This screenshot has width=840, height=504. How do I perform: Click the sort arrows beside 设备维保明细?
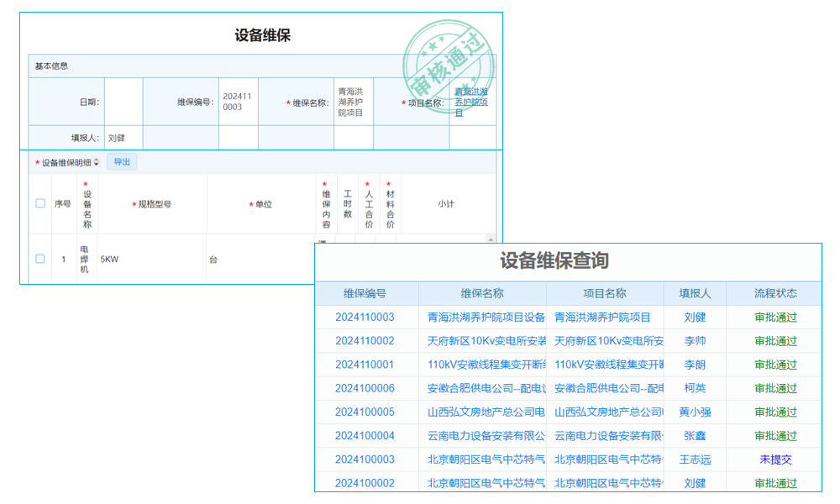(96, 160)
